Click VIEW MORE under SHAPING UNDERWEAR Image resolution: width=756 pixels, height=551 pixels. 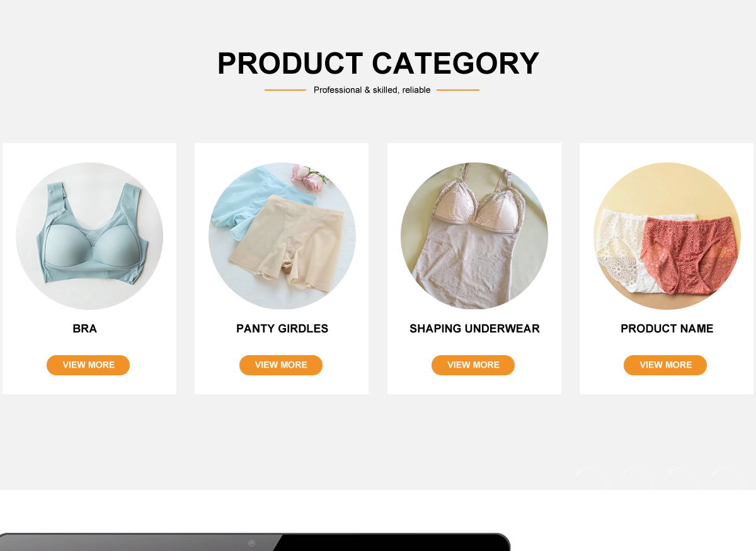pyautogui.click(x=473, y=365)
